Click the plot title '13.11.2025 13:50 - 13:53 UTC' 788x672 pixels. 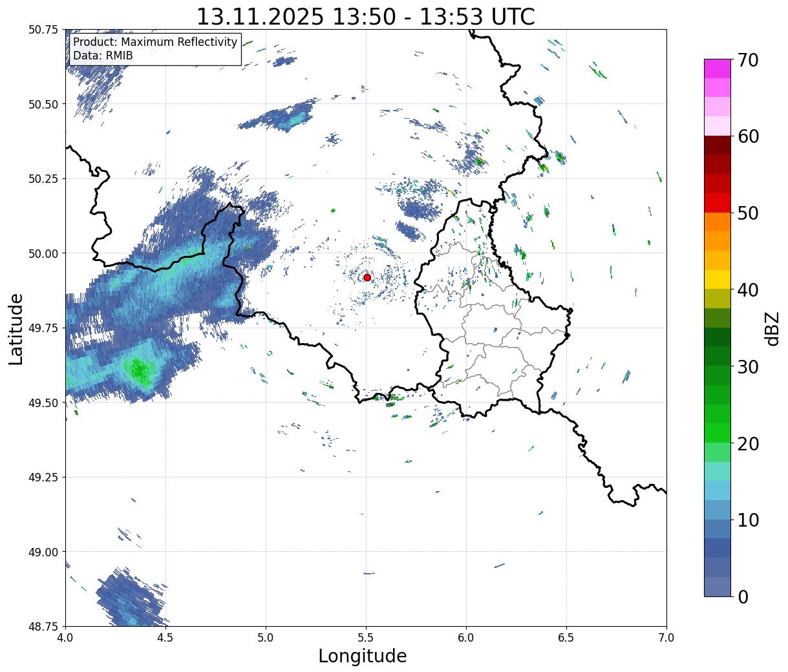coord(365,16)
